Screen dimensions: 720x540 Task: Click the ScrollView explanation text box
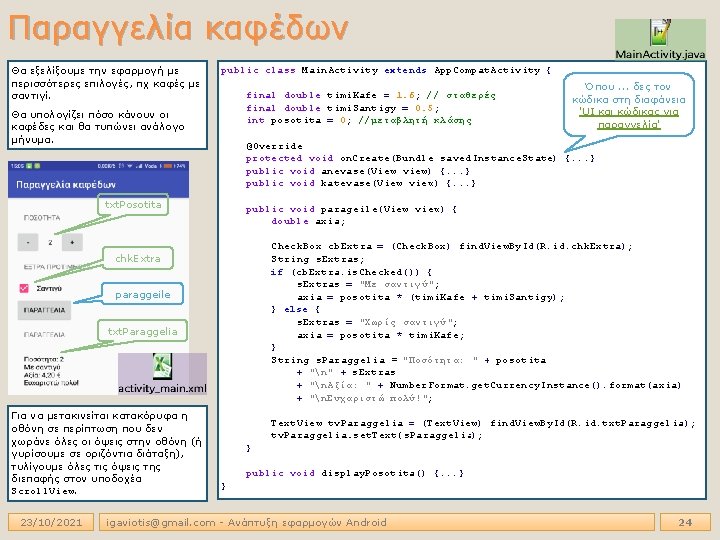pos(107,453)
